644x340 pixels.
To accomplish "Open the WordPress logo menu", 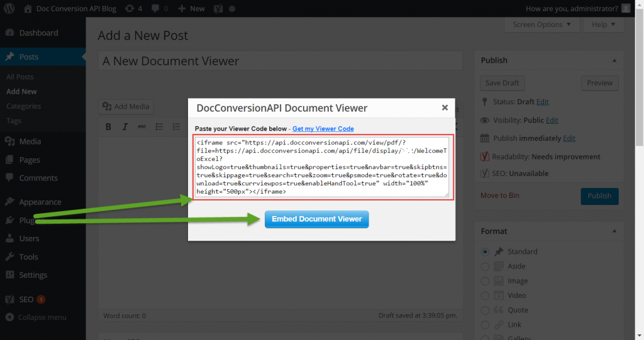I will 9,8.
